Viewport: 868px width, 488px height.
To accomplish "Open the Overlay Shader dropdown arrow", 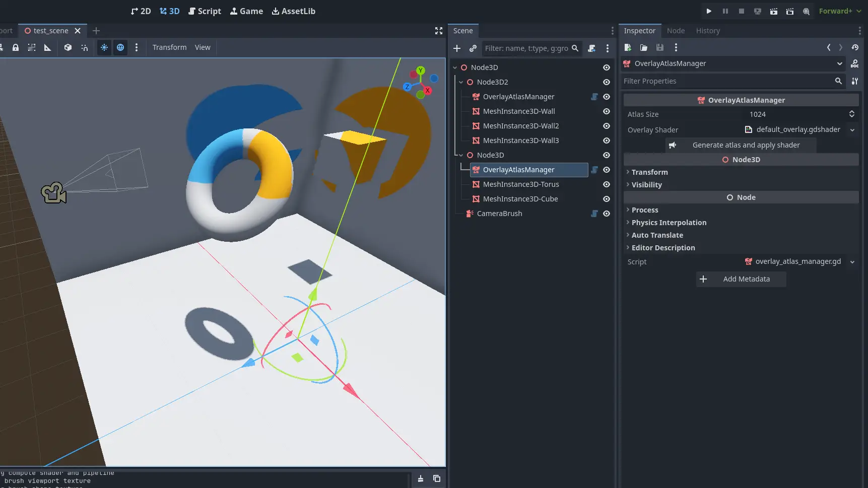I will point(852,130).
